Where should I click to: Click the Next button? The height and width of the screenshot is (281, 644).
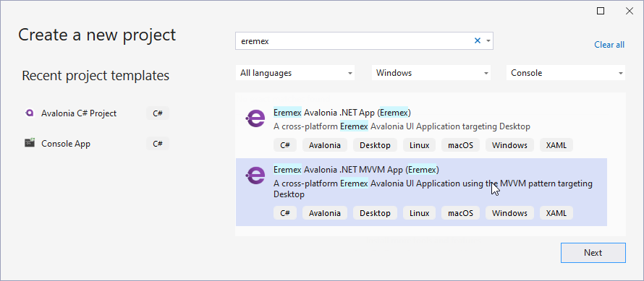click(593, 253)
